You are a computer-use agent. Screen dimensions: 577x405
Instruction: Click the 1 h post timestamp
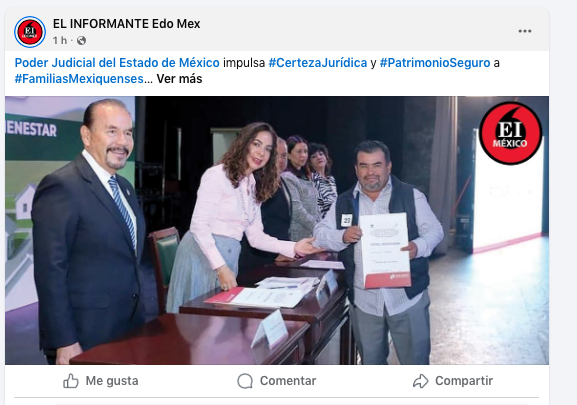60,40
